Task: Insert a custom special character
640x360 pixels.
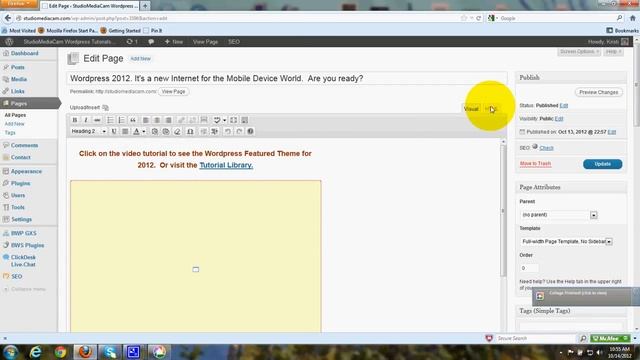Action: tap(190, 131)
